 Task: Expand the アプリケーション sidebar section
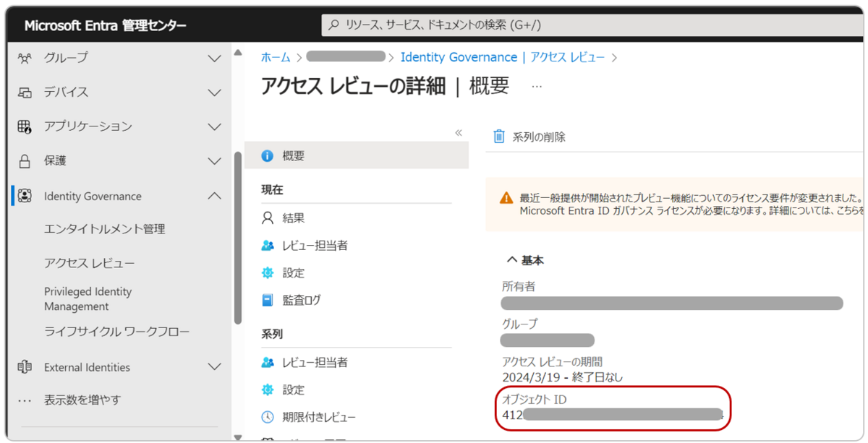point(214,126)
